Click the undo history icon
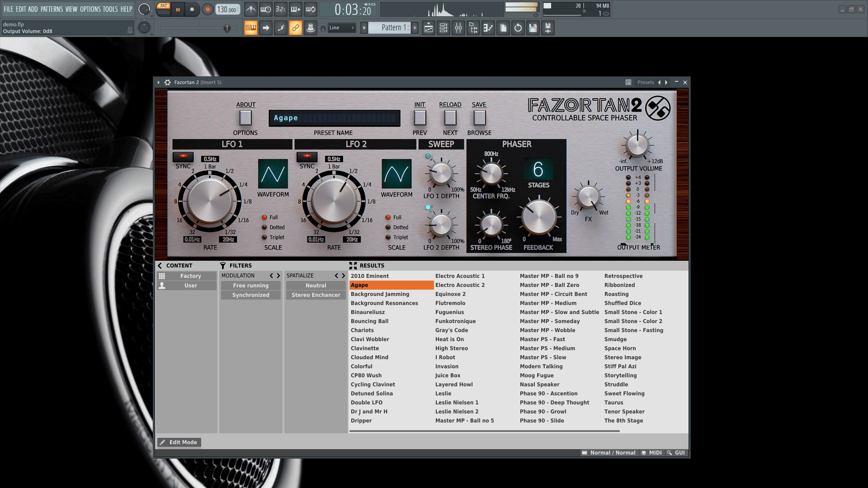The image size is (868, 488). pos(518,28)
